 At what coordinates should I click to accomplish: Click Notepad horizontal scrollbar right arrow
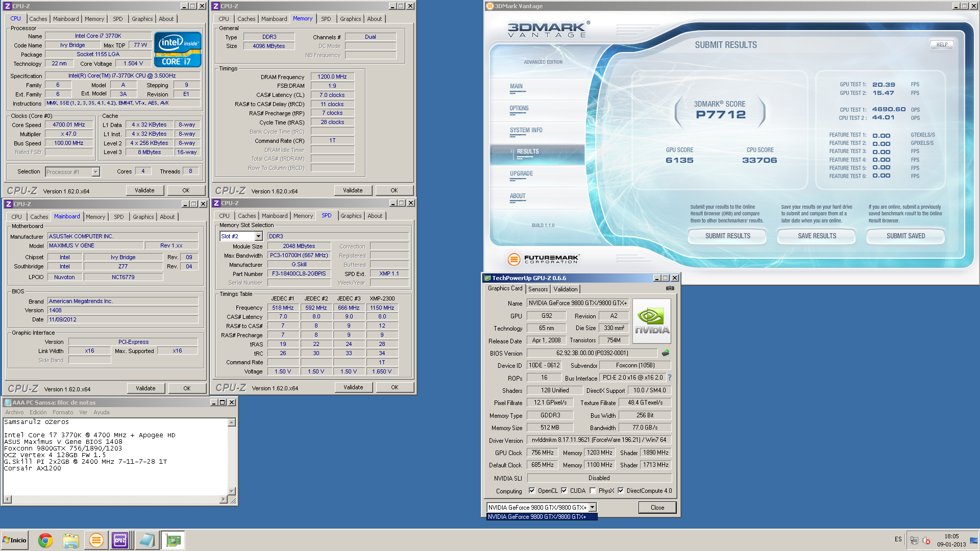(224, 499)
